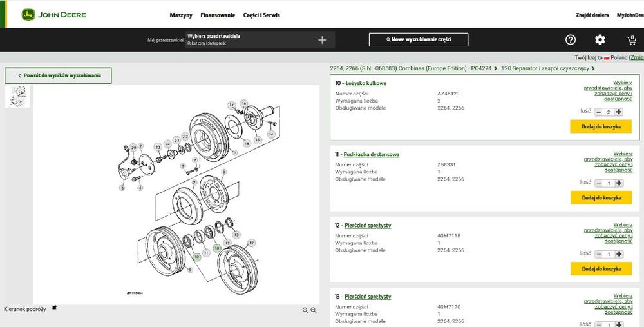The height and width of the screenshot is (327, 644).
Task: Select callout 20 on the parts diagram
Action: 133,147
